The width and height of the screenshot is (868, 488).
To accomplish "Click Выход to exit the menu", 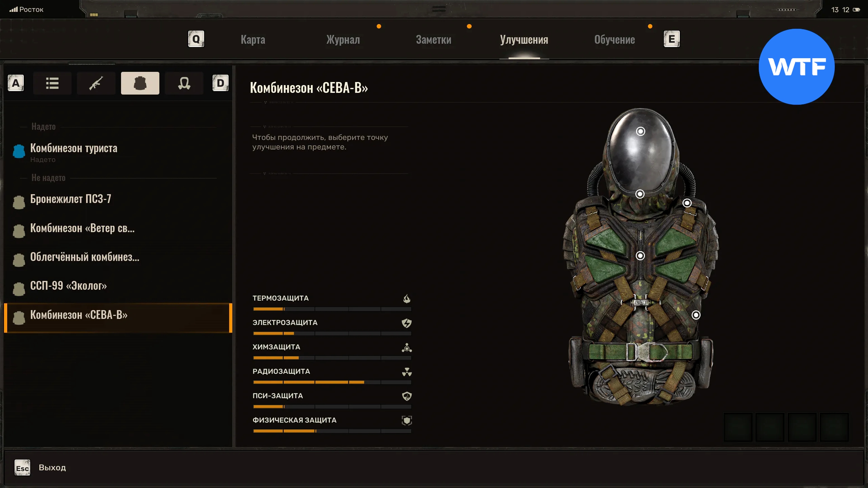I will (52, 468).
